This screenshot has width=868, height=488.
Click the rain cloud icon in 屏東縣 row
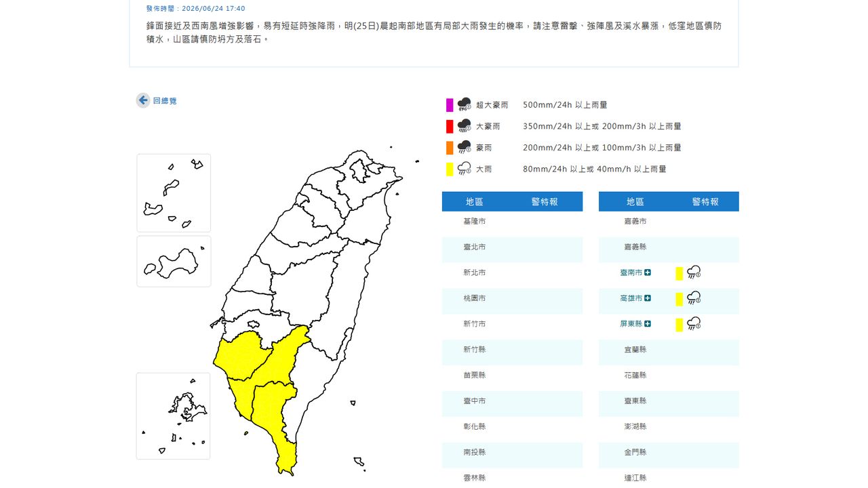(693, 324)
